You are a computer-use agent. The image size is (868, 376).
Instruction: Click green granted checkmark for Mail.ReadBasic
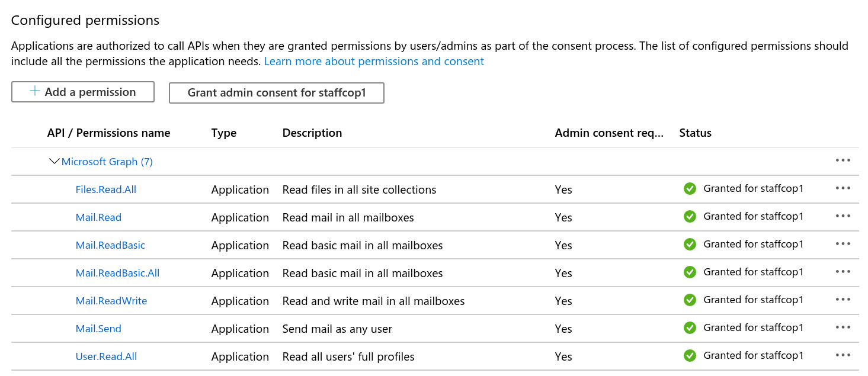689,245
